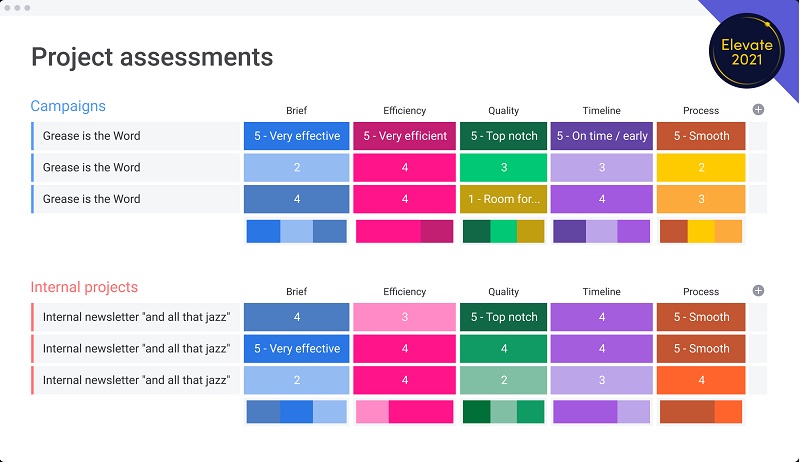
Task: Open the Elevate 2021 badge
Action: (x=747, y=51)
